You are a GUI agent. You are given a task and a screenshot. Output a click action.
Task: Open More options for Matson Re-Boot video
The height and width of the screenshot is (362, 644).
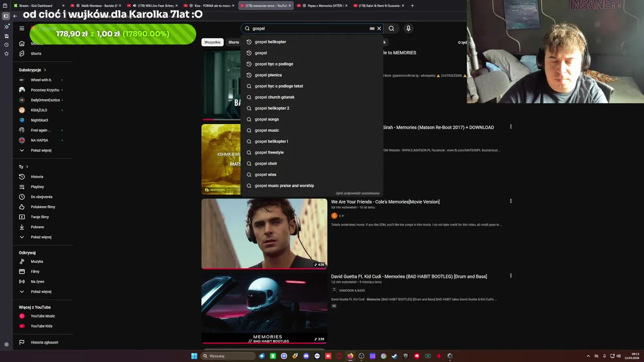tap(511, 127)
